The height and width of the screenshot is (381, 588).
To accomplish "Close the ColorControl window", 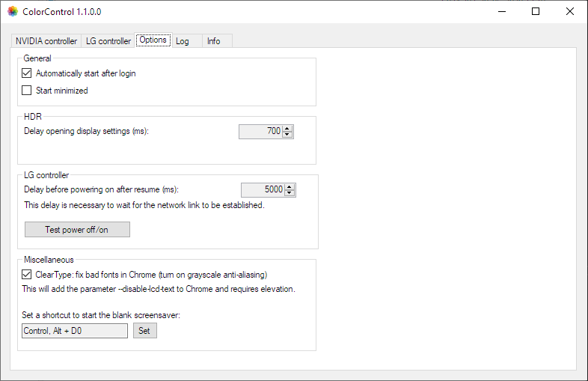I will tap(570, 12).
